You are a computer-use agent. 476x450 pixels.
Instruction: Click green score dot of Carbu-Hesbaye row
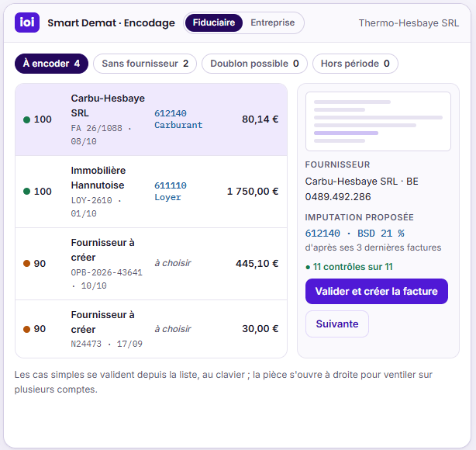pos(26,119)
